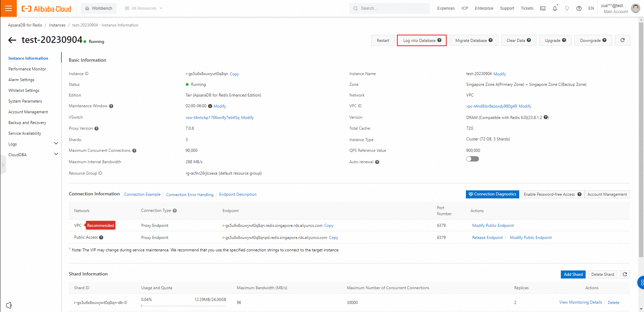Screen dimensions: 644x312
Task: Open System Parameters page
Action: 25,101
